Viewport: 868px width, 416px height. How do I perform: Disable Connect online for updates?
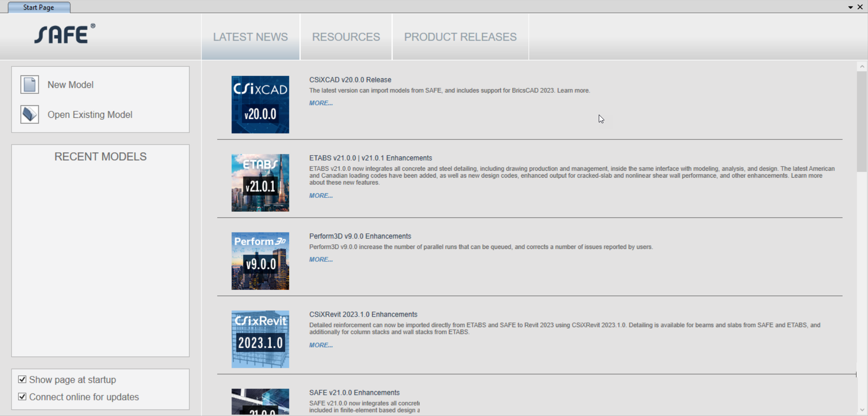(22, 396)
